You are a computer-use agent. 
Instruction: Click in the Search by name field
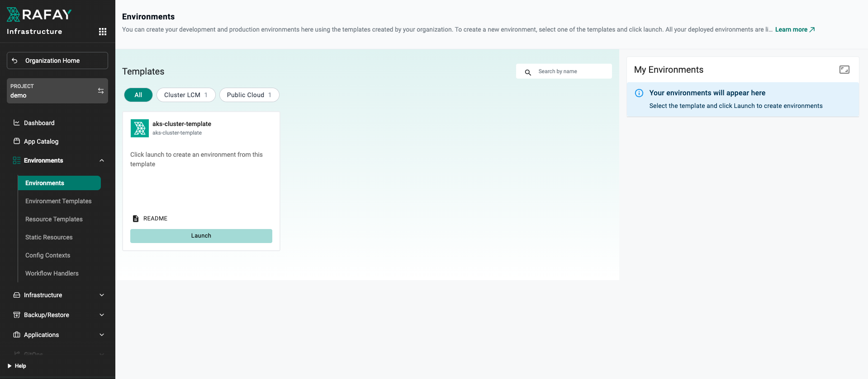click(x=571, y=71)
